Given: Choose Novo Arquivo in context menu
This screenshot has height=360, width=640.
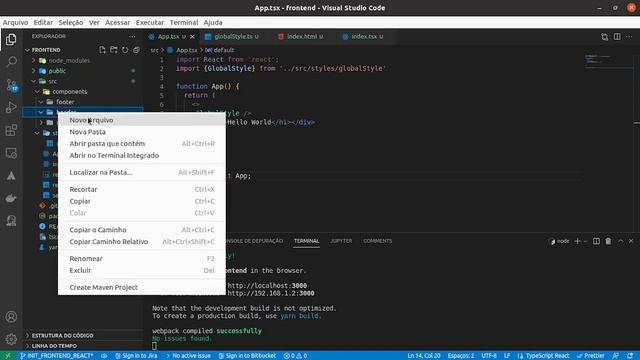Looking at the screenshot, I should tap(142, 120).
